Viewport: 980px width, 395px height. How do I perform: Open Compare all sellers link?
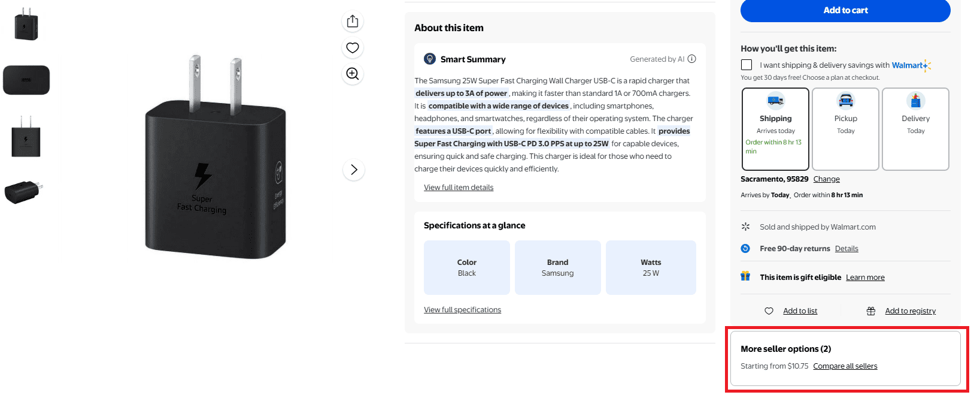[x=845, y=366]
